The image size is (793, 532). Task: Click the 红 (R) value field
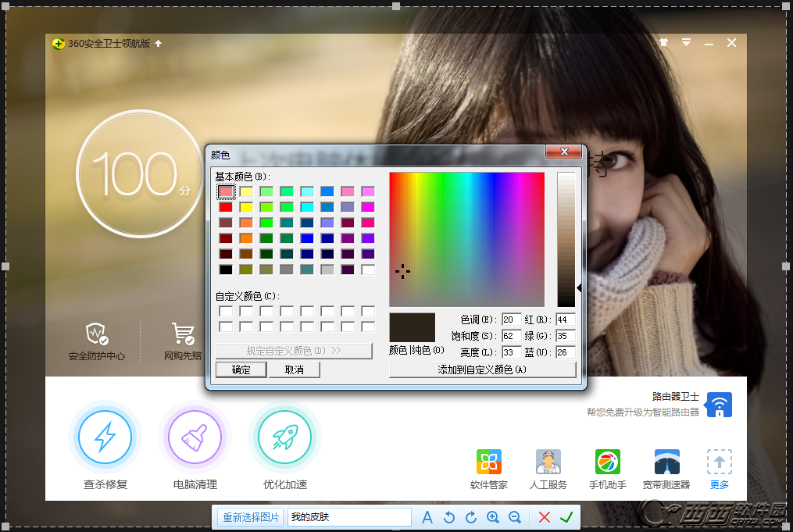(x=565, y=320)
